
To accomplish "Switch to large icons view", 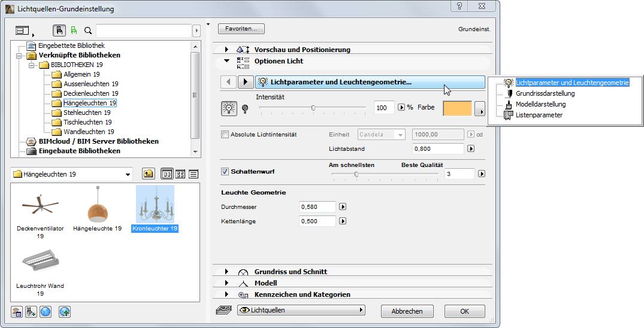I will tap(167, 174).
